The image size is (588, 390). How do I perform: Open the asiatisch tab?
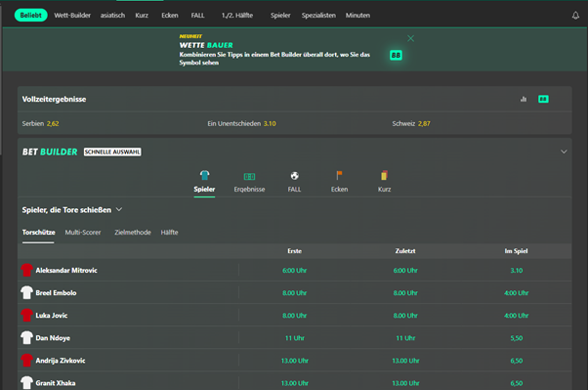pyautogui.click(x=112, y=16)
